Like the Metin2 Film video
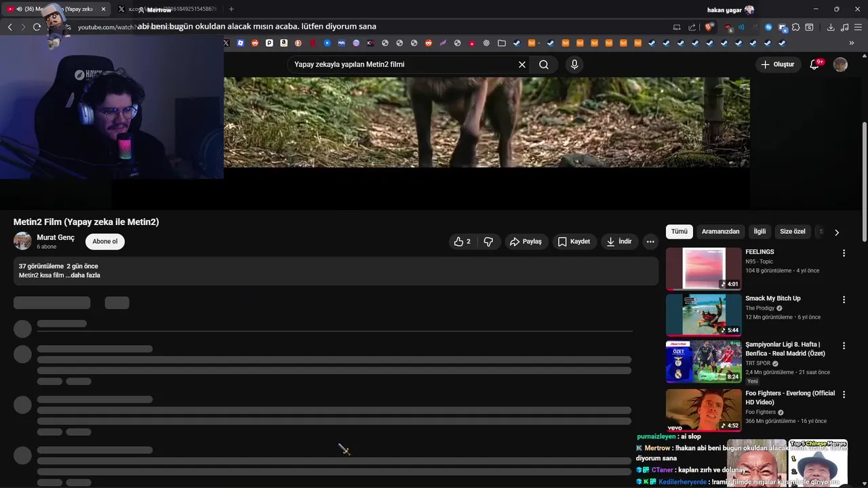Viewport: 868px width, 488px height. (x=462, y=241)
